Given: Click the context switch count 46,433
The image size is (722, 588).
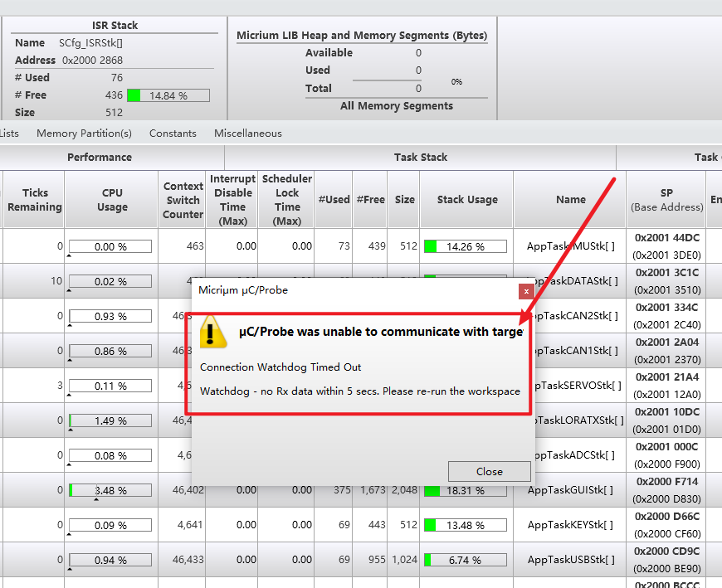Looking at the screenshot, I should 188,560.
